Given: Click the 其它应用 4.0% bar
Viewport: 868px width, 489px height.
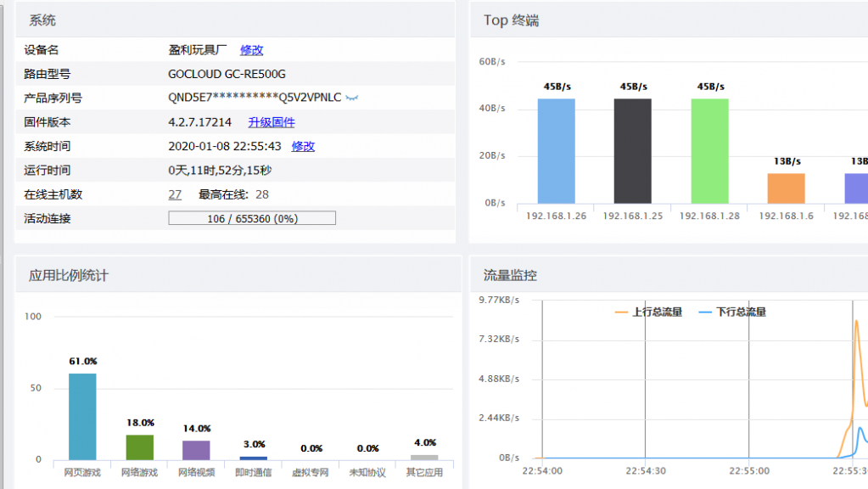Looking at the screenshot, I should point(424,458).
